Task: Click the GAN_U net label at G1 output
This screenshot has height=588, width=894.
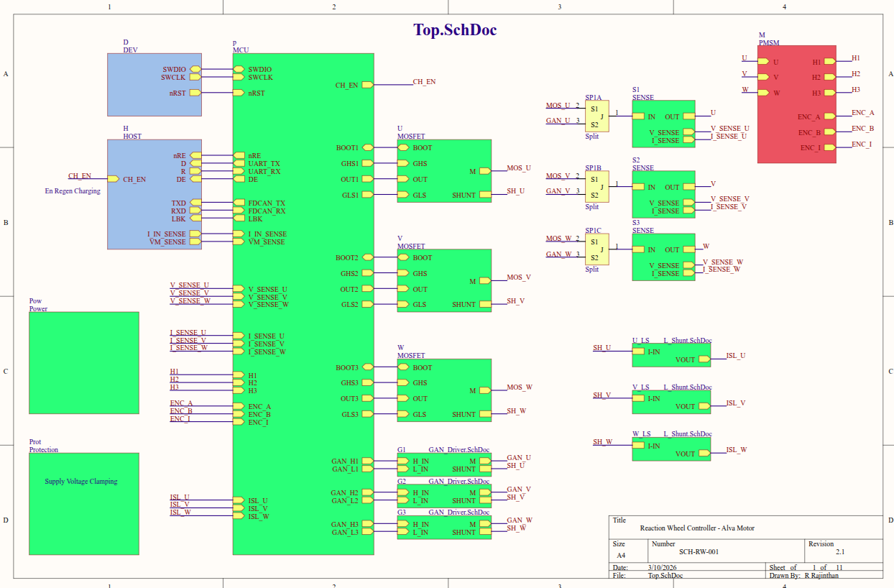Action: click(x=519, y=457)
